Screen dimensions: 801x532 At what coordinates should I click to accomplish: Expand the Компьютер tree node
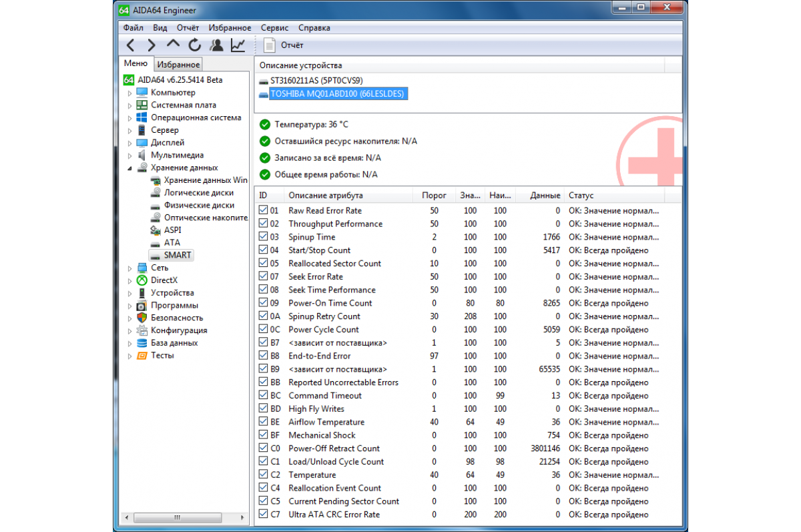pos(130,93)
